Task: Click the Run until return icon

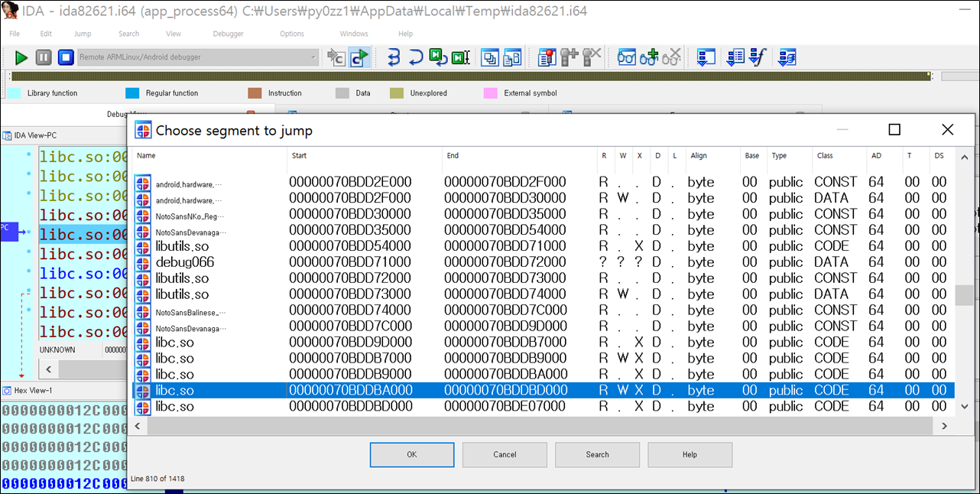Action: point(438,57)
